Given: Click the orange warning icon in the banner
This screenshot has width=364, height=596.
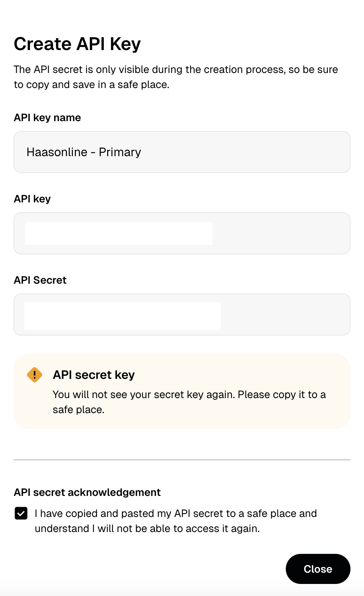Looking at the screenshot, I should coord(34,375).
